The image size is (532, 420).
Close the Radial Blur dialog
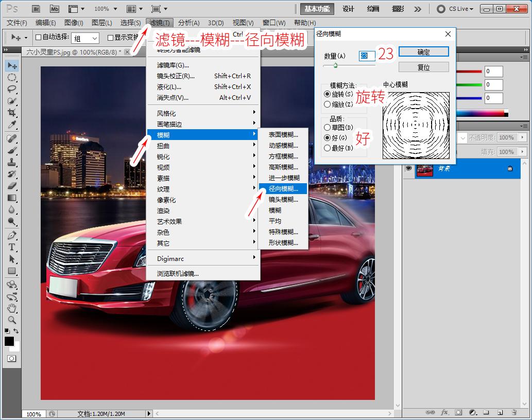click(448, 34)
